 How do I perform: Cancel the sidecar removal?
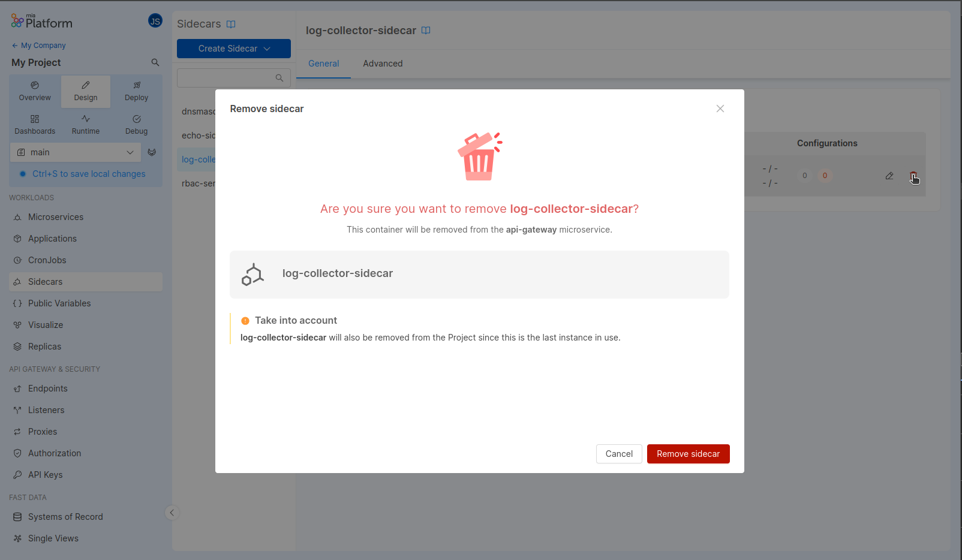(x=618, y=454)
